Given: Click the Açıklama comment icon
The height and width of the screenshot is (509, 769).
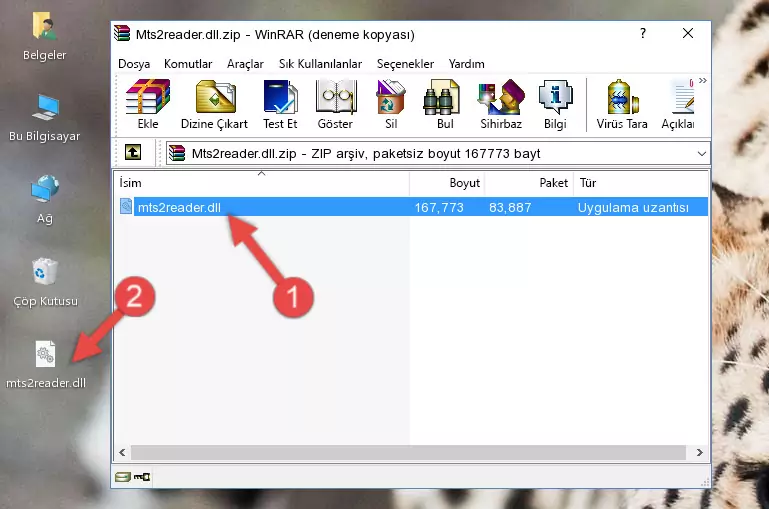Looking at the screenshot, I should (x=678, y=104).
